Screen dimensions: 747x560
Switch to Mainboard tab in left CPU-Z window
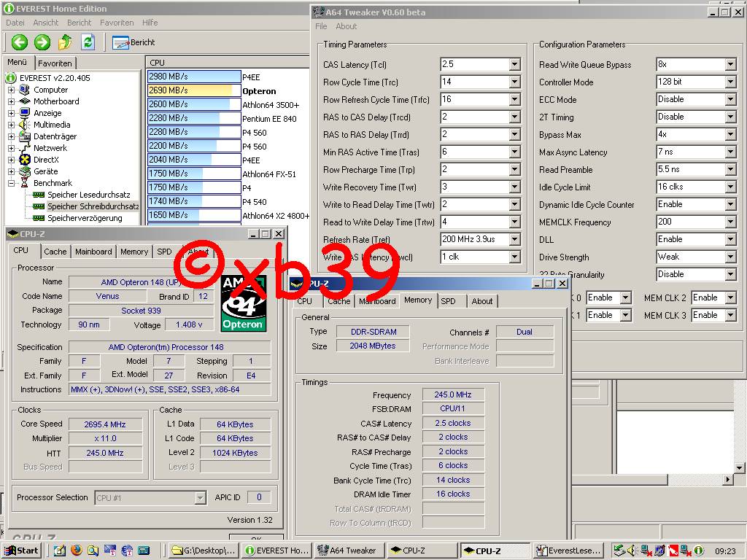pos(93,252)
